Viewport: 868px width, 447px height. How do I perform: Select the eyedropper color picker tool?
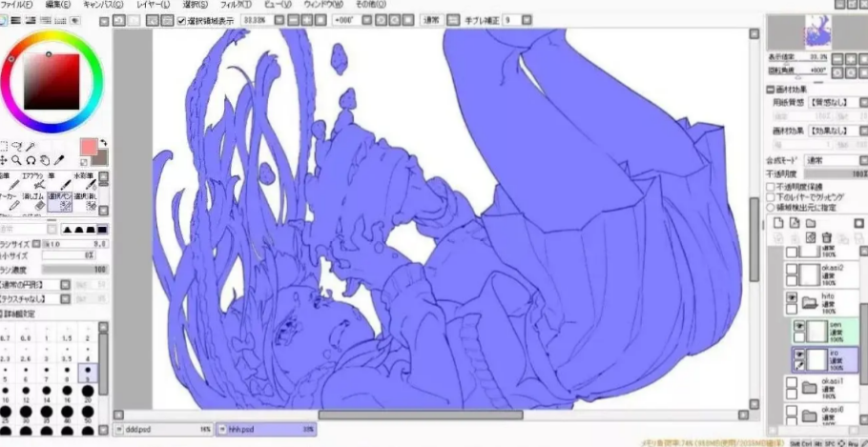(x=59, y=160)
